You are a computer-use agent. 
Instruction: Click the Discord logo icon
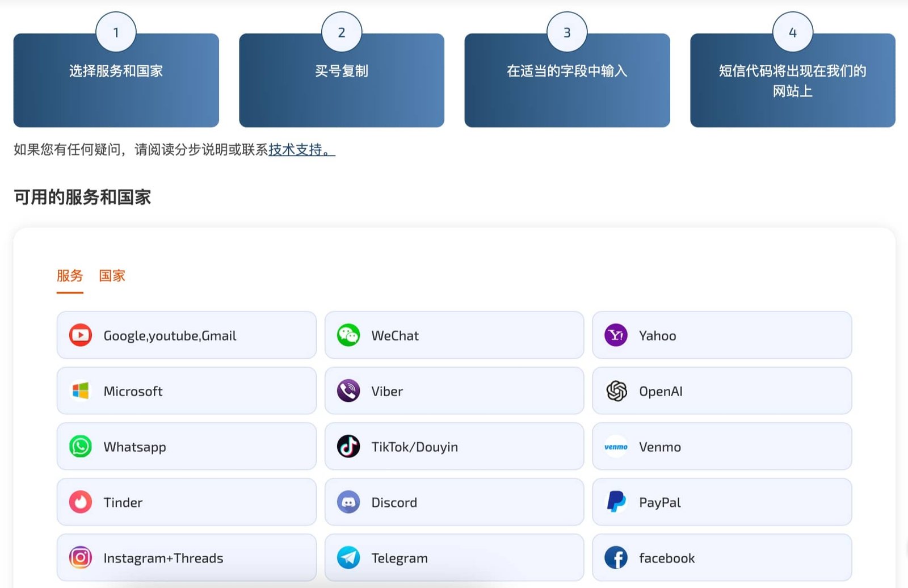point(348,502)
